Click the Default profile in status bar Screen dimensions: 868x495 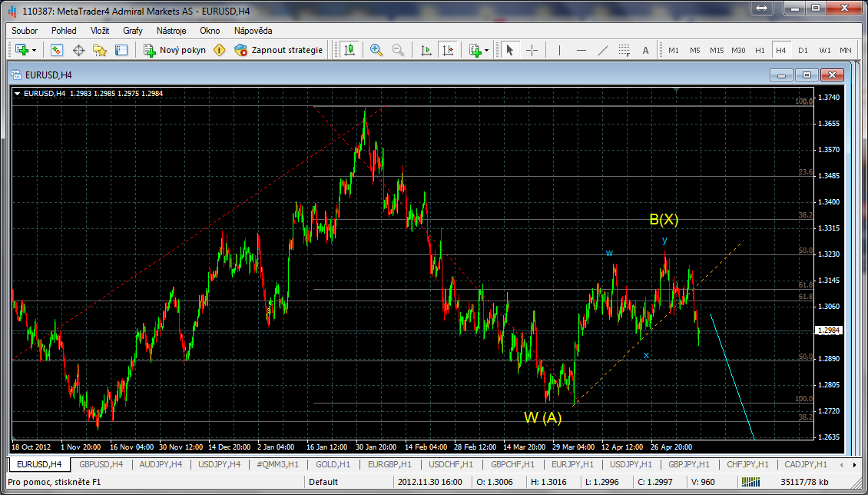[x=324, y=482]
